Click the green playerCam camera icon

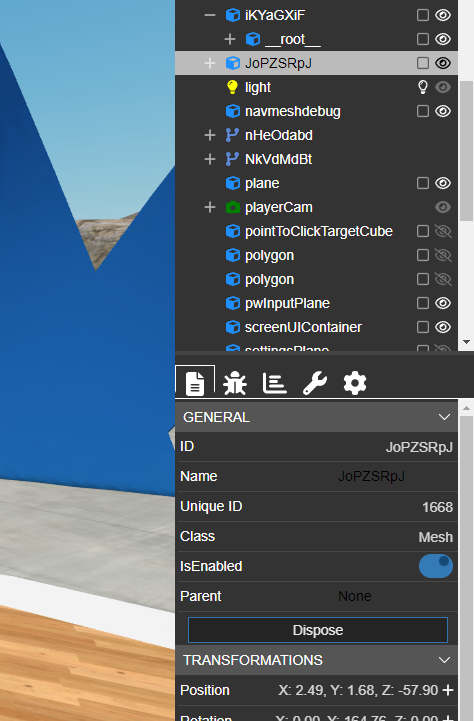(233, 207)
